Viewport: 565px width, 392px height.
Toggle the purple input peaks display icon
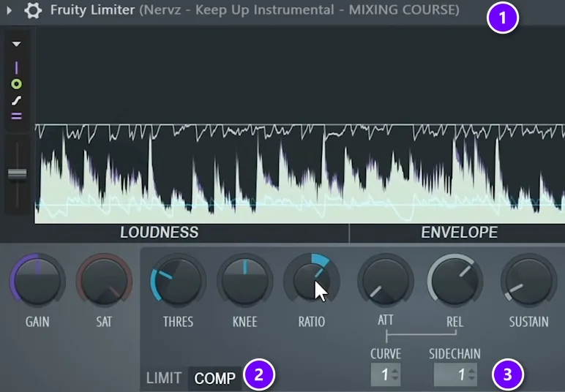point(16,68)
